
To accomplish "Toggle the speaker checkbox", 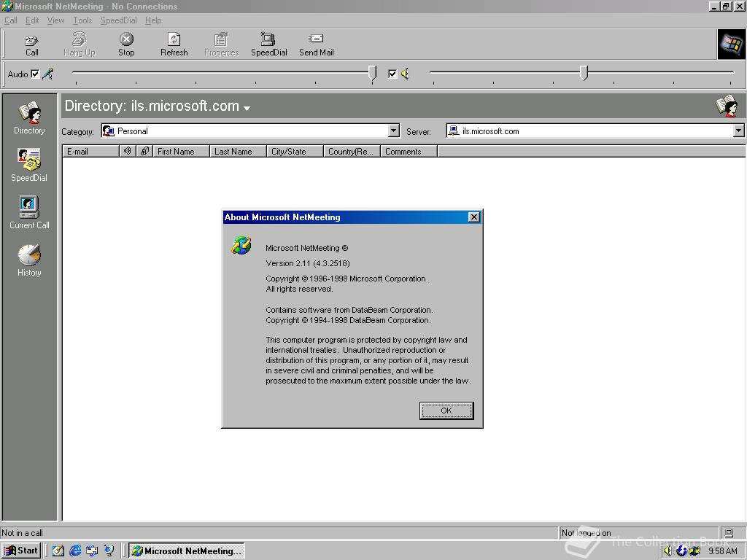I will coord(392,74).
